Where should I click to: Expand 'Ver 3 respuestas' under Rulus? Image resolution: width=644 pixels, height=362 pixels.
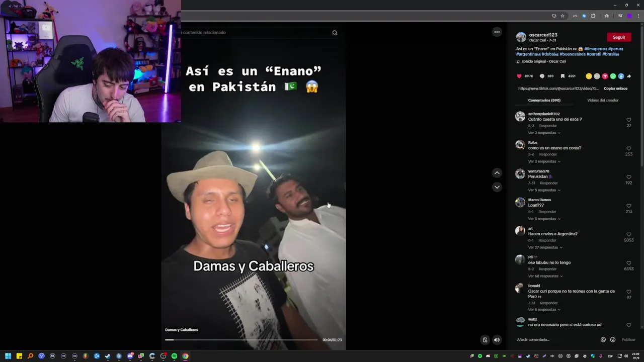pyautogui.click(x=544, y=161)
